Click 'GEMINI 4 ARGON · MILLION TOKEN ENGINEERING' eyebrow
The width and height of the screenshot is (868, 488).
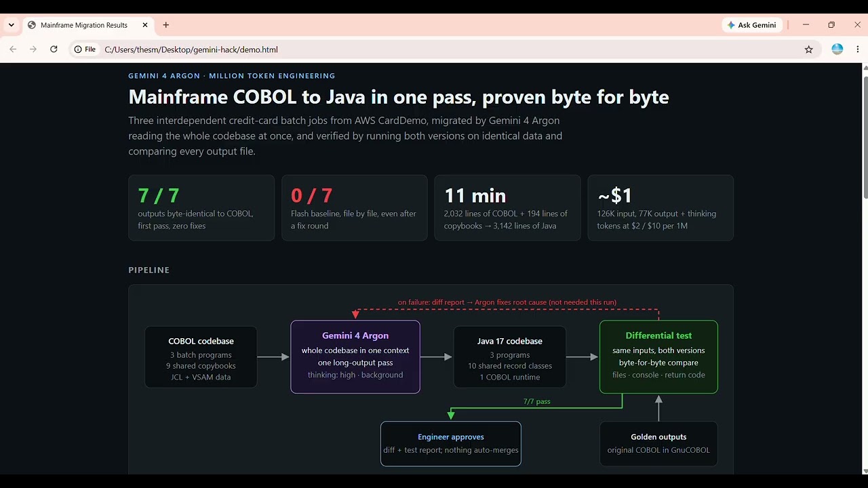coord(232,76)
